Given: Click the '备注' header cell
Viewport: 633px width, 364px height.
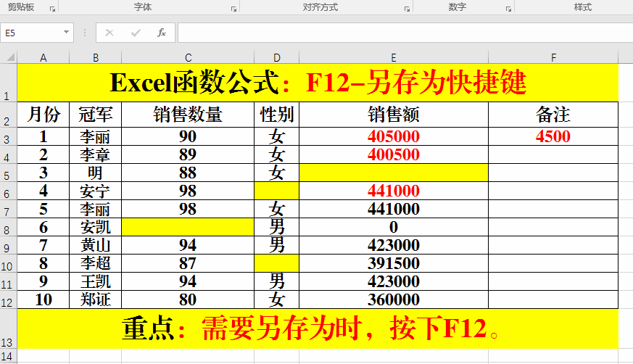Looking at the screenshot, I should tap(553, 115).
